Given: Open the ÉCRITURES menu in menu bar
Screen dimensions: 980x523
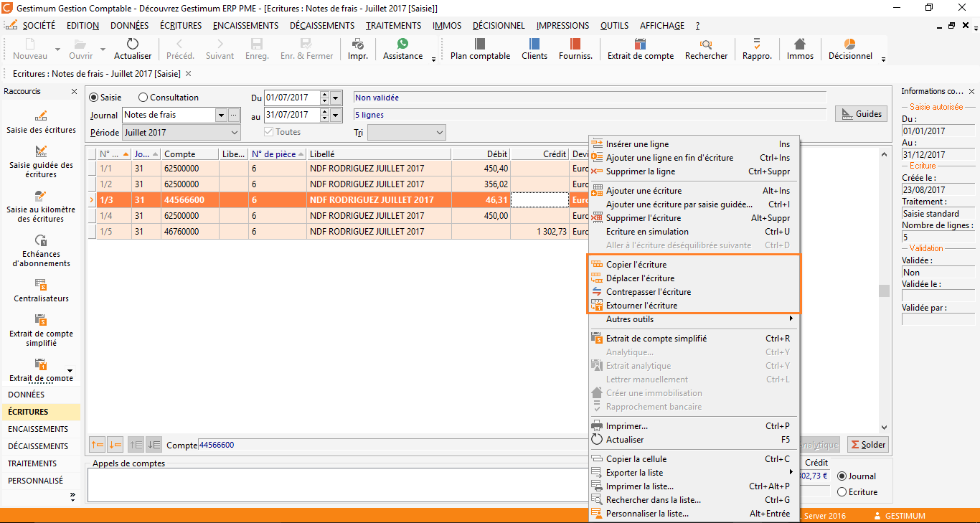Looking at the screenshot, I should click(181, 26).
